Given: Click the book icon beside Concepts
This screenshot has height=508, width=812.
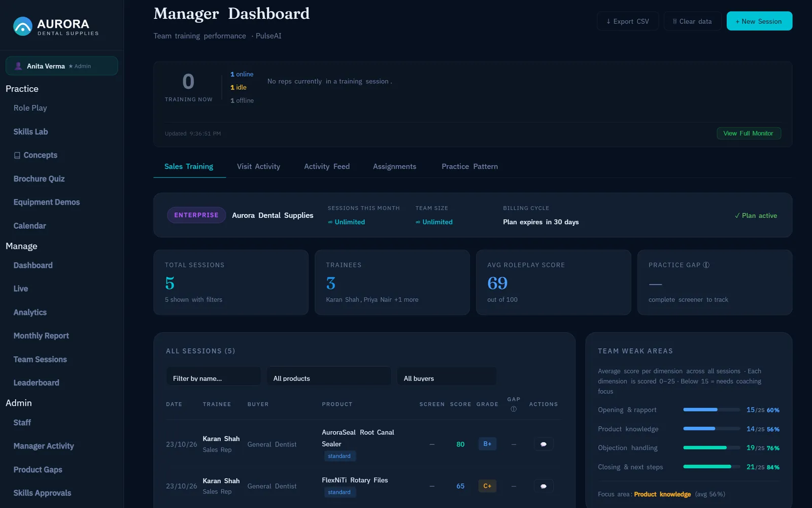Looking at the screenshot, I should point(17,155).
